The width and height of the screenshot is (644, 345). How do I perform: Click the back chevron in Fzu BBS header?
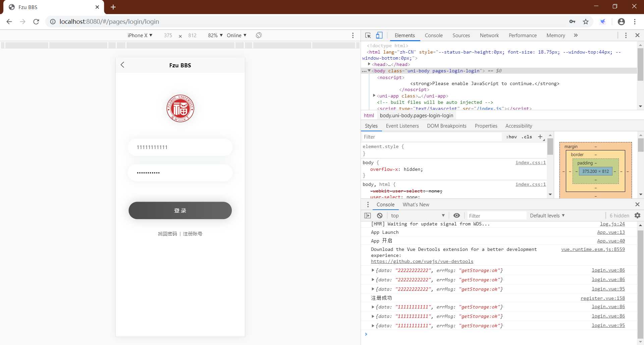tap(122, 65)
